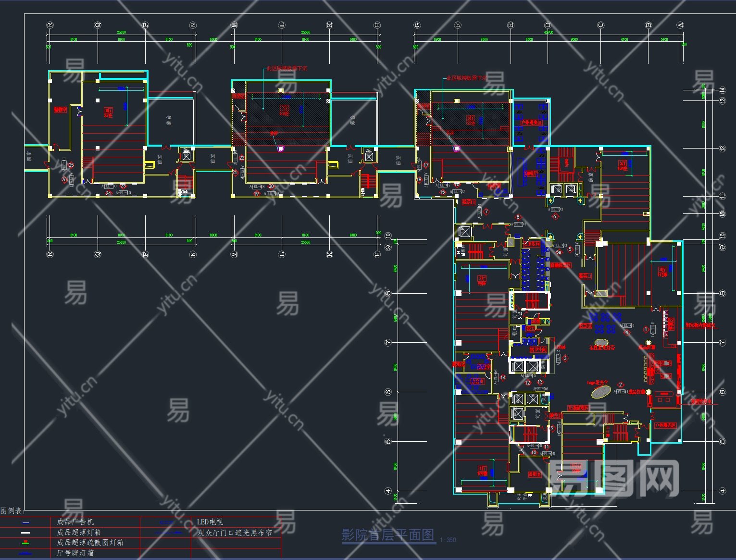Click the green-red symbol beside 成品超薄疏散图灯箱
The width and height of the screenshot is (736, 560).
(x=26, y=543)
